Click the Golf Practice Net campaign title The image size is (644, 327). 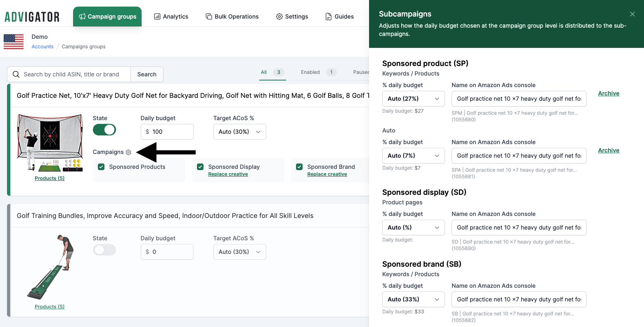(193, 95)
